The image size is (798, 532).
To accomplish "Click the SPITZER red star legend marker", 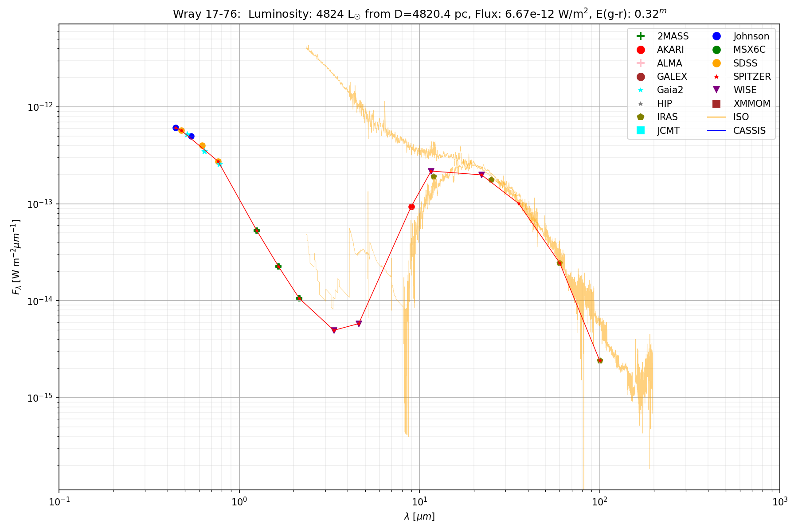I will 716,77.
